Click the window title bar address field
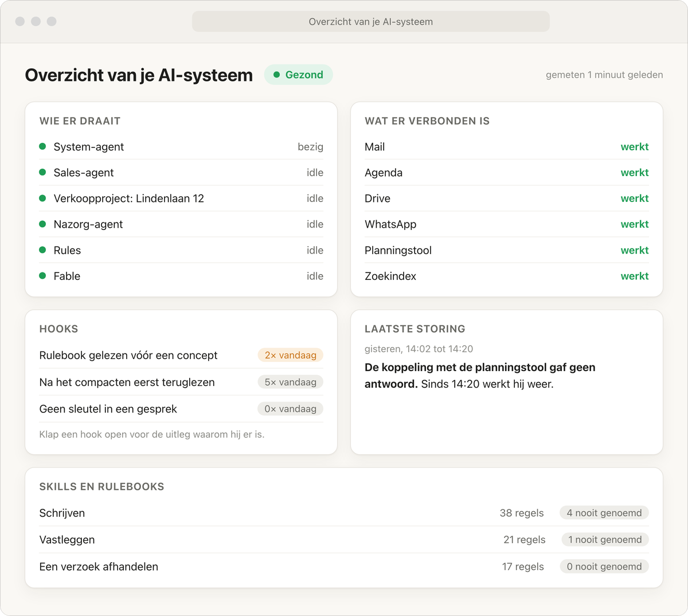 (371, 22)
